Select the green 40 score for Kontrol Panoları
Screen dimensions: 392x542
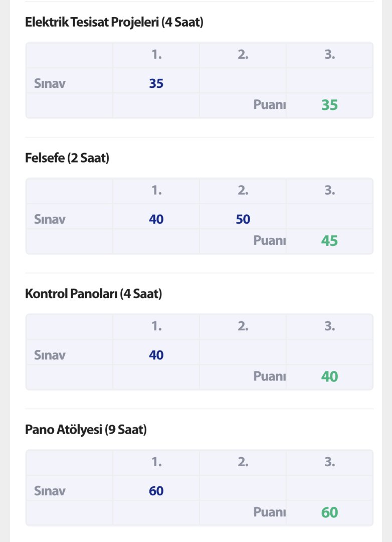[329, 377]
